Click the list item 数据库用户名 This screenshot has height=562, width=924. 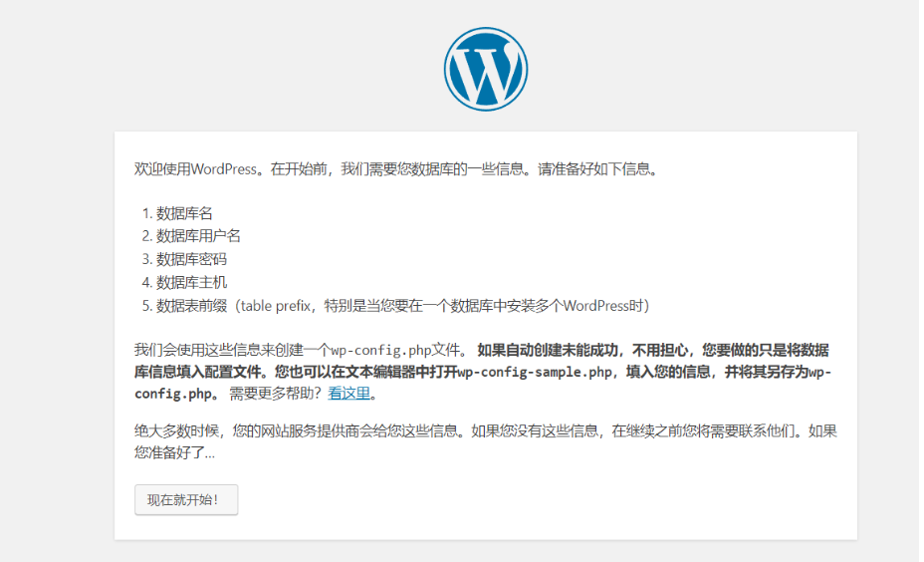coord(198,236)
